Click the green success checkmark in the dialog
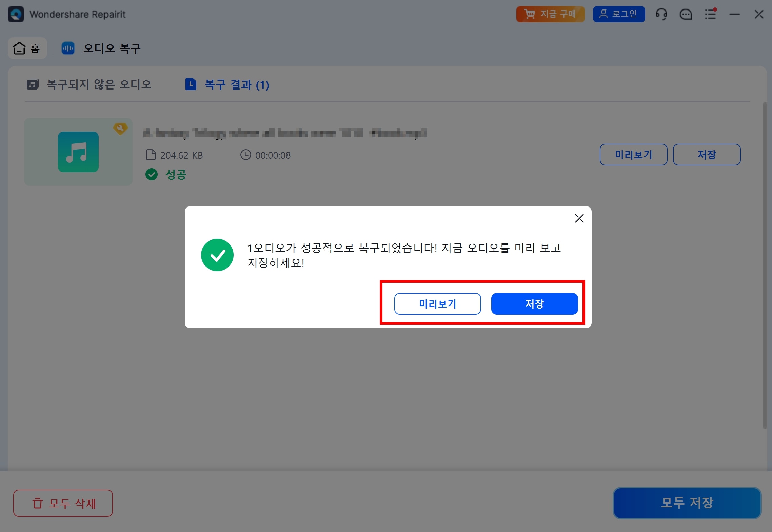The height and width of the screenshot is (532, 772). tap(217, 255)
